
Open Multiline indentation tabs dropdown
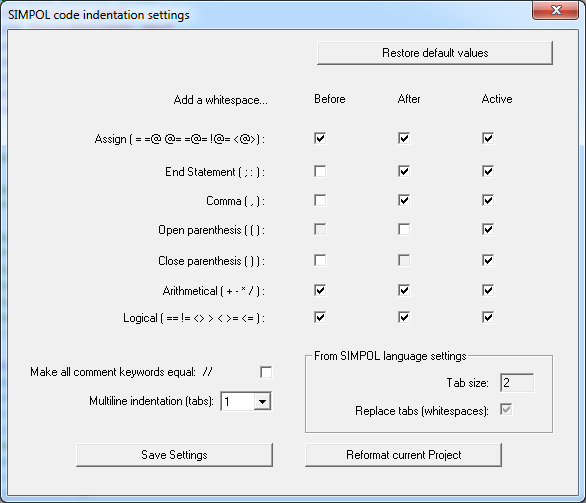[262, 402]
